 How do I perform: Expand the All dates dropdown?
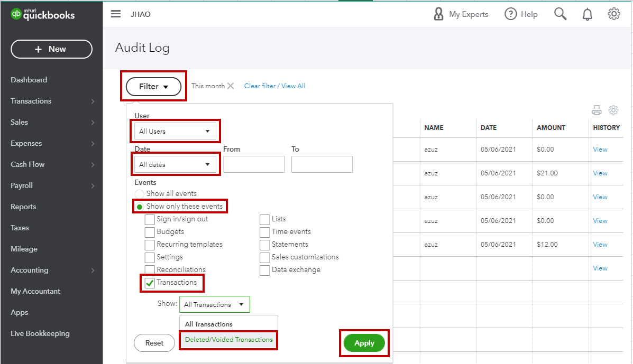coord(175,164)
